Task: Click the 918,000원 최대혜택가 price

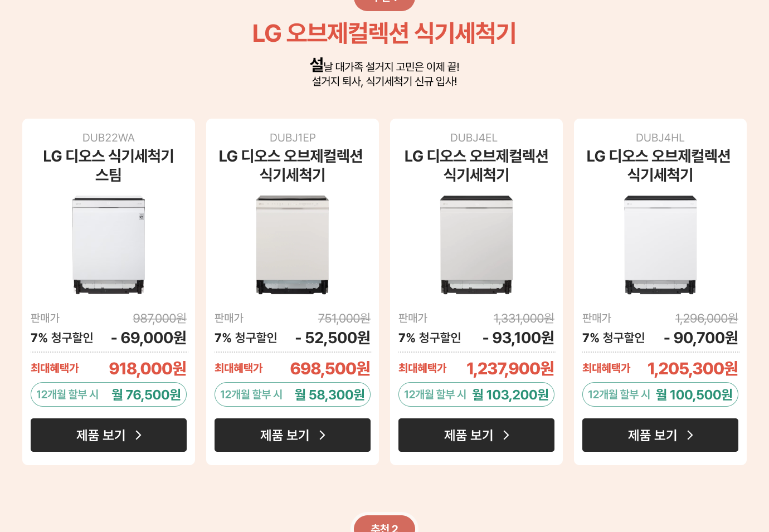Action: coord(148,368)
